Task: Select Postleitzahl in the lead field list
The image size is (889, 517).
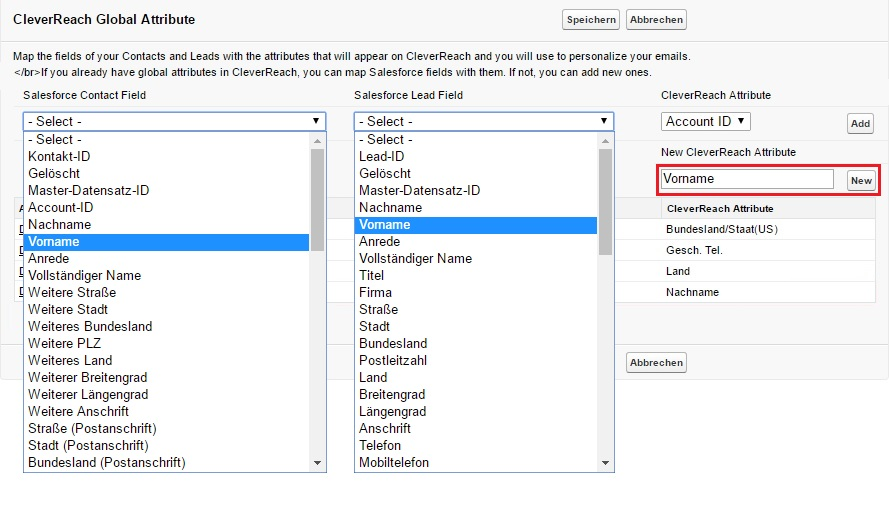Action: [x=476, y=361]
